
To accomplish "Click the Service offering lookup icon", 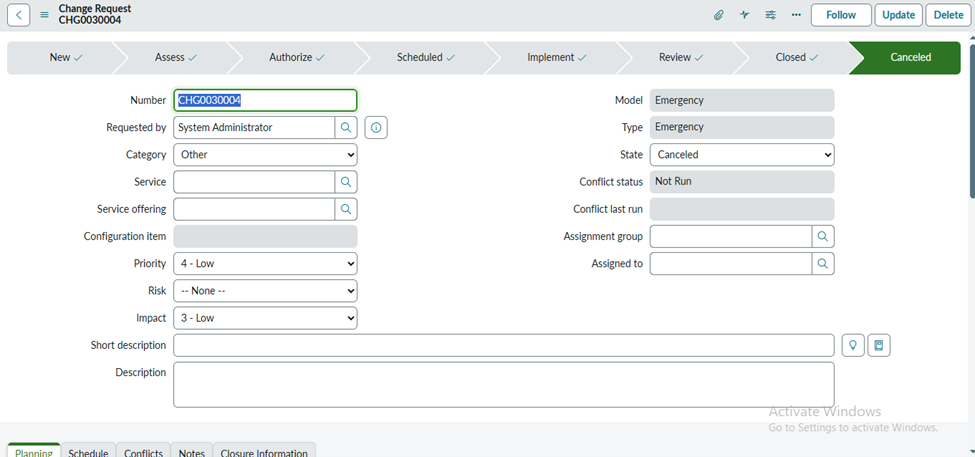I will tap(346, 209).
